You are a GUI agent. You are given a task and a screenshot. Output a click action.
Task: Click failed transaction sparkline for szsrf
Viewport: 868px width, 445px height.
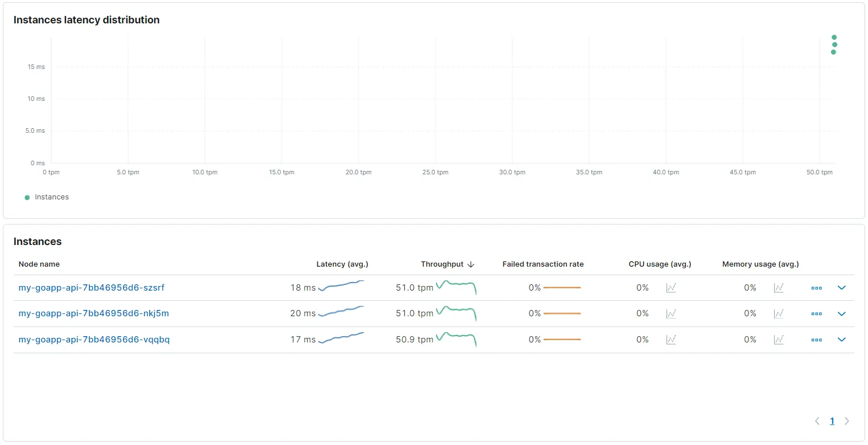pos(562,288)
